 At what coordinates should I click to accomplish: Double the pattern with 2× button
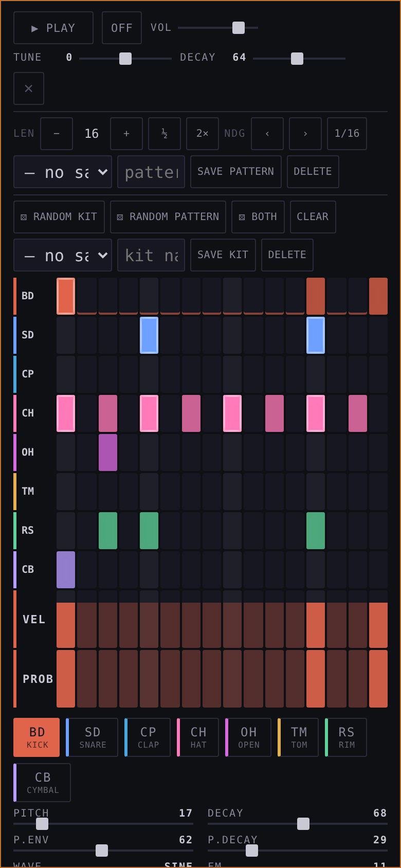(203, 134)
